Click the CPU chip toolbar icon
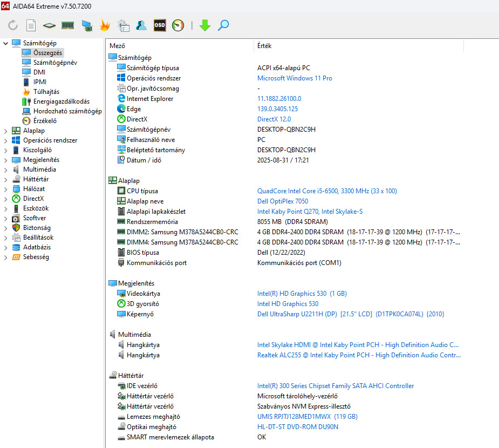The image size is (499, 448). coord(49,25)
